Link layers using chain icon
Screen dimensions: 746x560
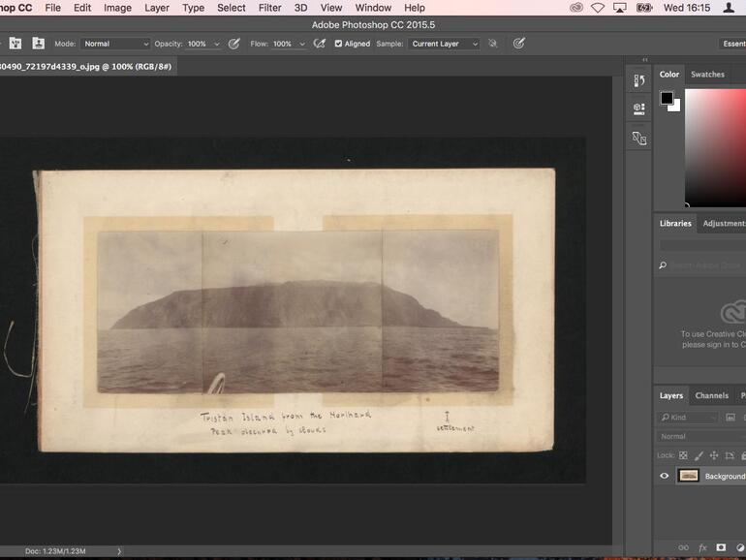pos(683,547)
